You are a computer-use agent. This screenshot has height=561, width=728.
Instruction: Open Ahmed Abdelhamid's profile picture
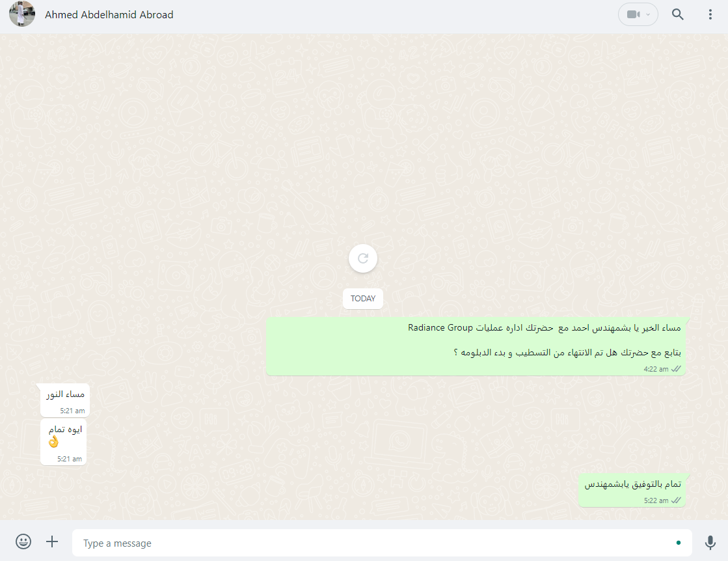(x=22, y=14)
